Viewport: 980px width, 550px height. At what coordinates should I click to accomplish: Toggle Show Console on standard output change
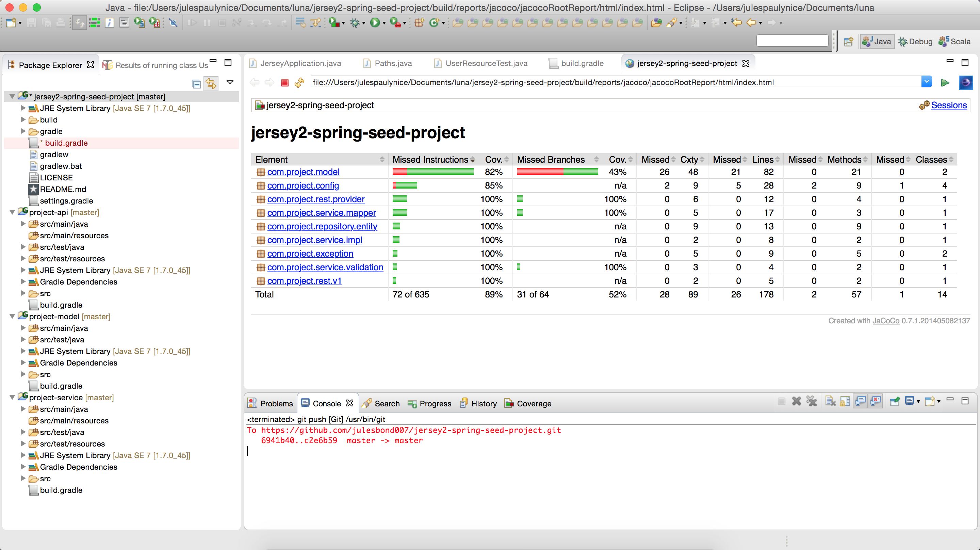[860, 401]
